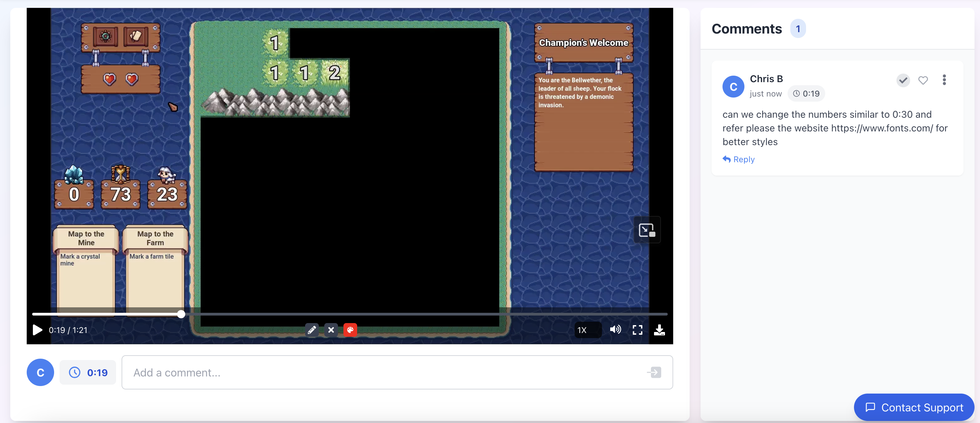Toggle the 0:19 timestamp beside the comment box
Screen dimensions: 980x423
[88, 372]
